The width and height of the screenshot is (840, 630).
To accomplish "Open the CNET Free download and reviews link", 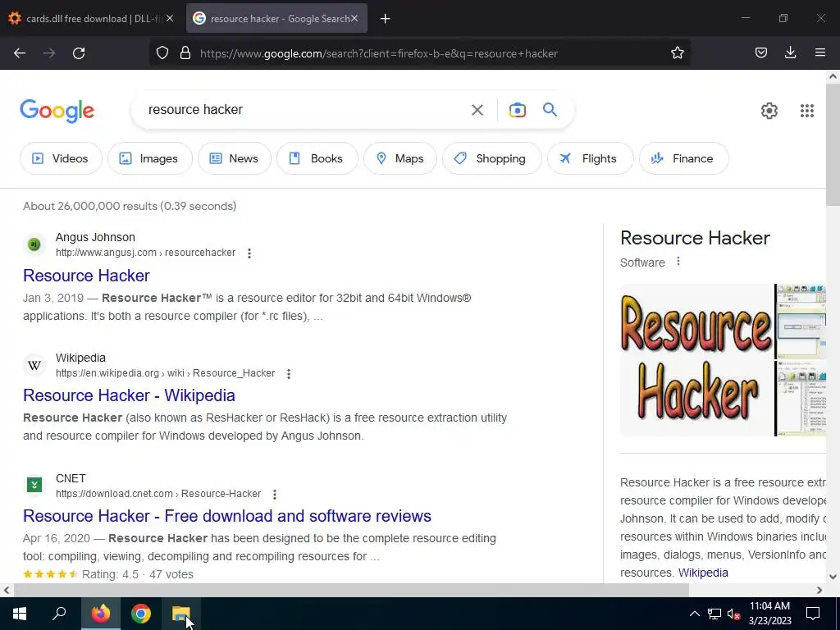I will (227, 516).
